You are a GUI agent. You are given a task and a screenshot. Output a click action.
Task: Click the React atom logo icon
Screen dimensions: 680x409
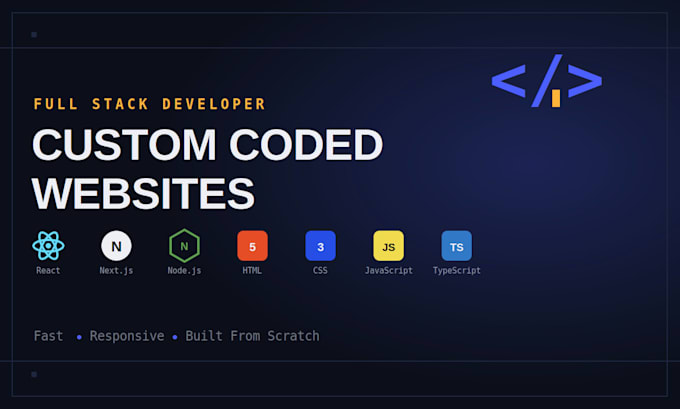tap(48, 245)
